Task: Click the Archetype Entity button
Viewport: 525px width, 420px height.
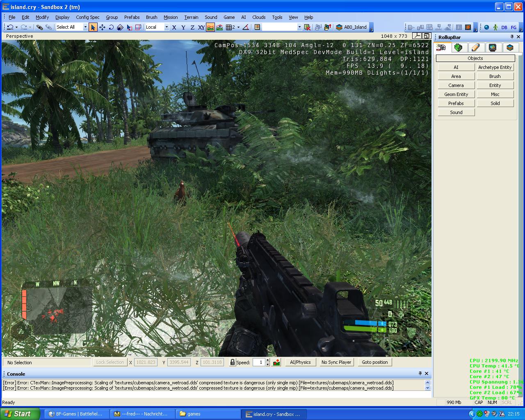Action: click(495, 67)
